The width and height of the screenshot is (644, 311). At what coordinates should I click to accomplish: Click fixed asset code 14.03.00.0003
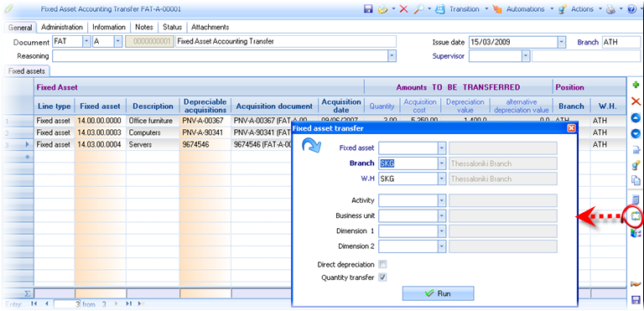click(101, 132)
